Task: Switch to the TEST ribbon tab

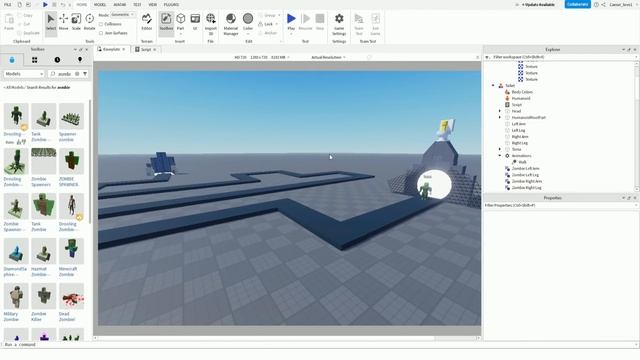Action: (137, 4)
